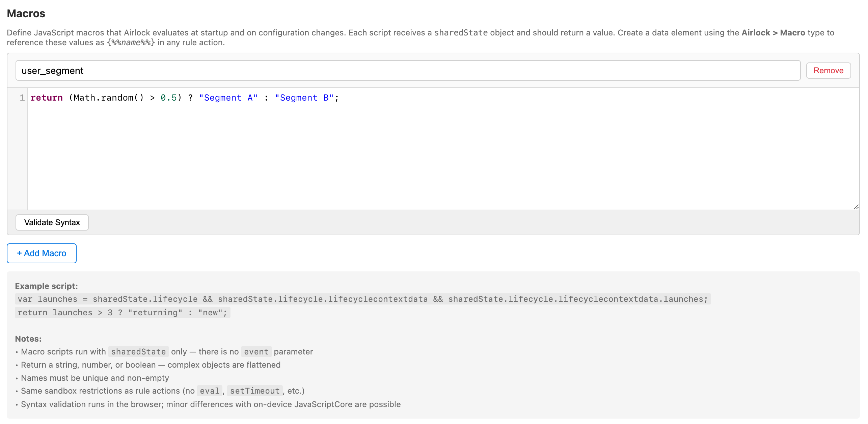Image resolution: width=868 pixels, height=424 pixels.
Task: Click the {%%name%%} placeholder text
Action: click(x=131, y=43)
